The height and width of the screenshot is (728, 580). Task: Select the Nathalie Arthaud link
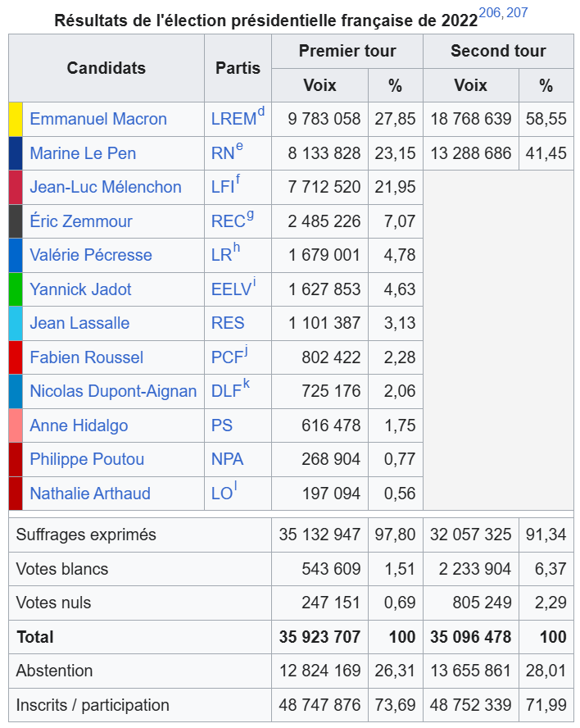click(90, 494)
